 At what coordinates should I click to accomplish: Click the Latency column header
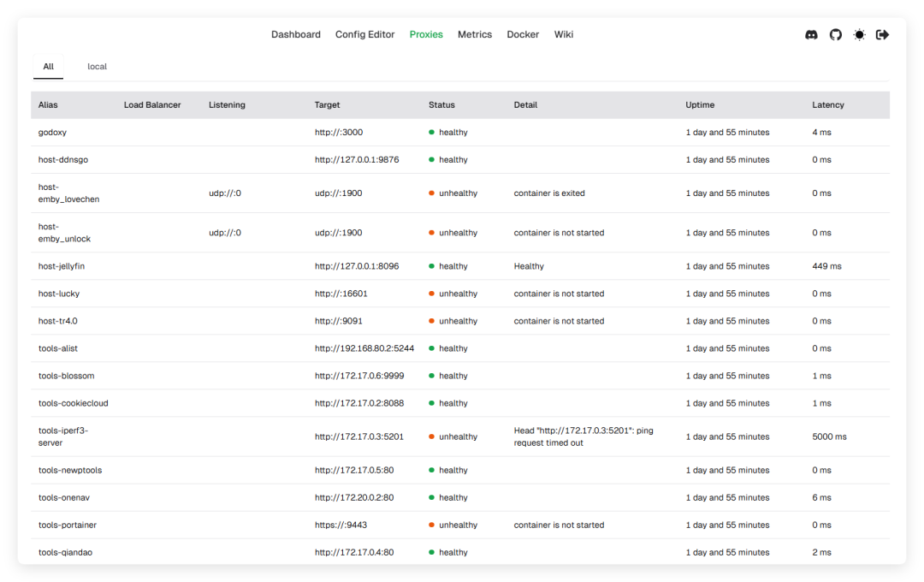(x=827, y=105)
